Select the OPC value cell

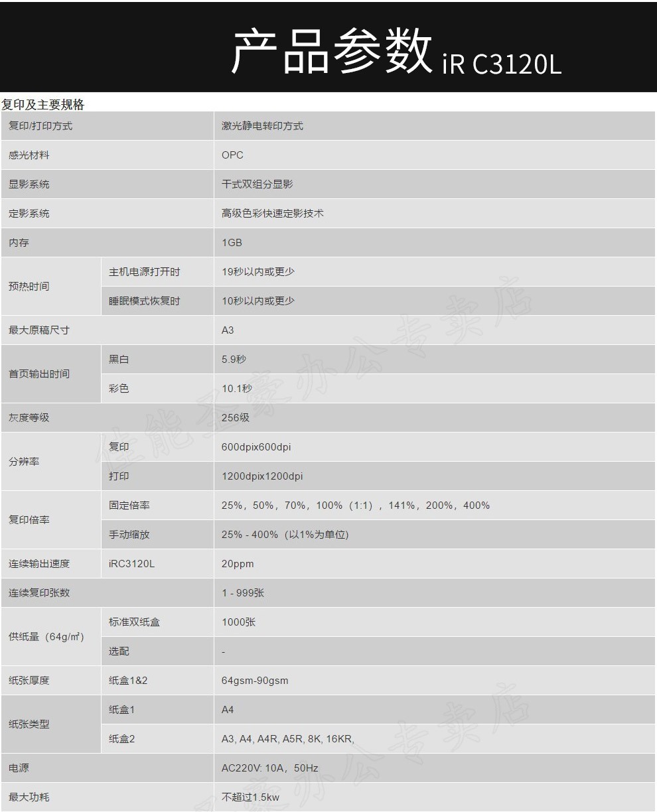232,155
